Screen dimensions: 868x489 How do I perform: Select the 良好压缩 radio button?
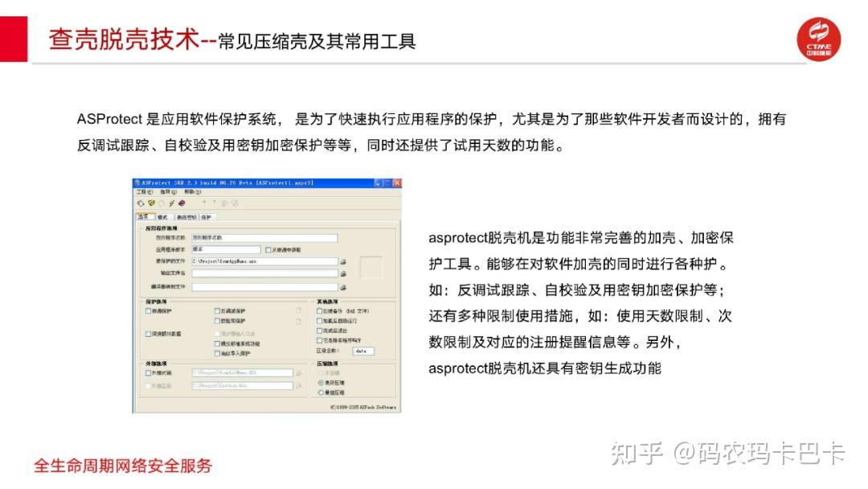tap(321, 383)
